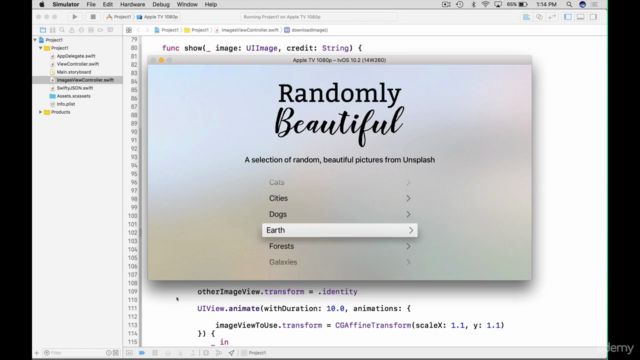
Task: Open the related items grid icon in jump bar
Action: 129,30
